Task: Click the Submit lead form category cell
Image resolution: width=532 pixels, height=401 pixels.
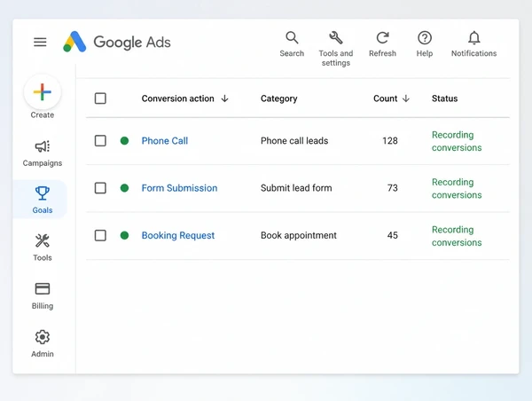Action: coord(296,188)
